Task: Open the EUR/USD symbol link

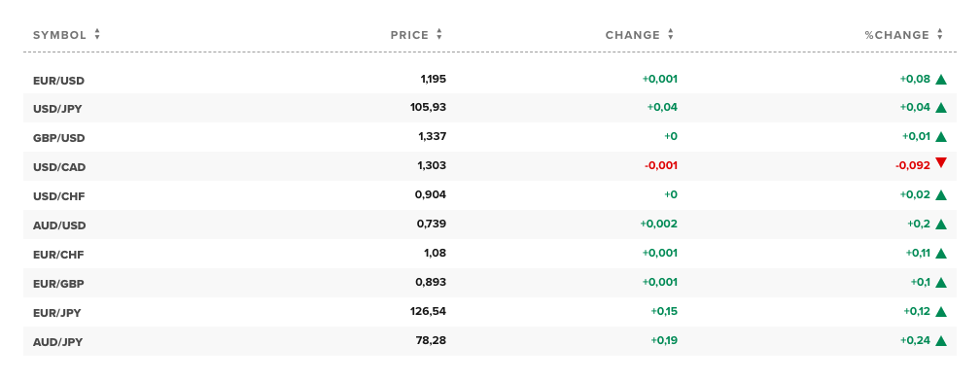Action: coord(58,81)
